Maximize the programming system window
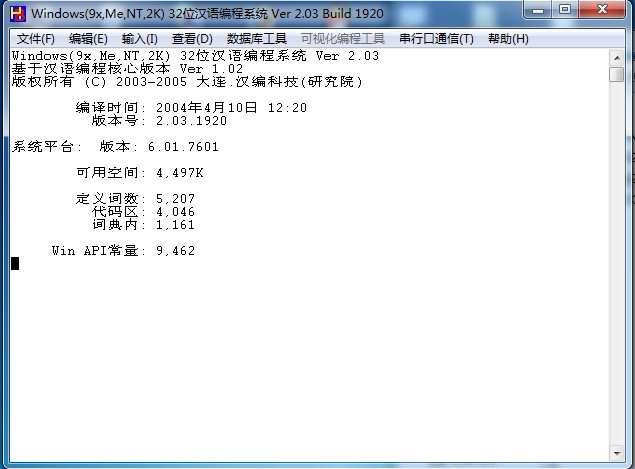The image size is (635, 469). coord(565,11)
